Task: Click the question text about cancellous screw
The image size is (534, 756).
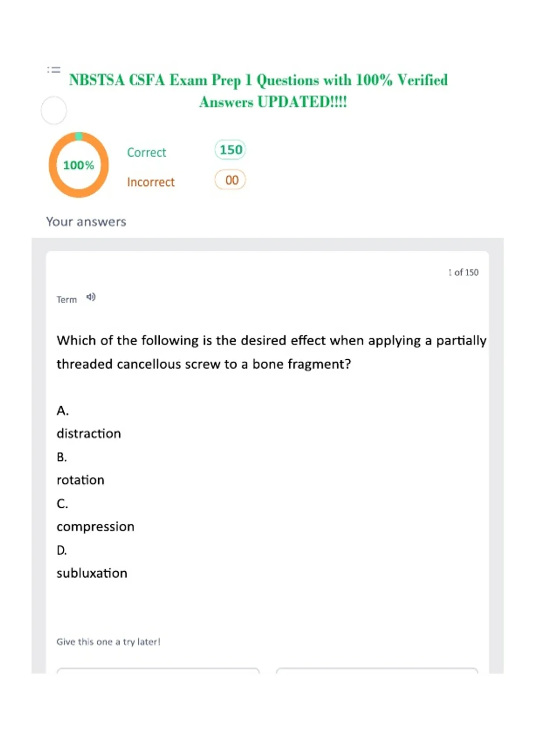Action: tap(271, 352)
